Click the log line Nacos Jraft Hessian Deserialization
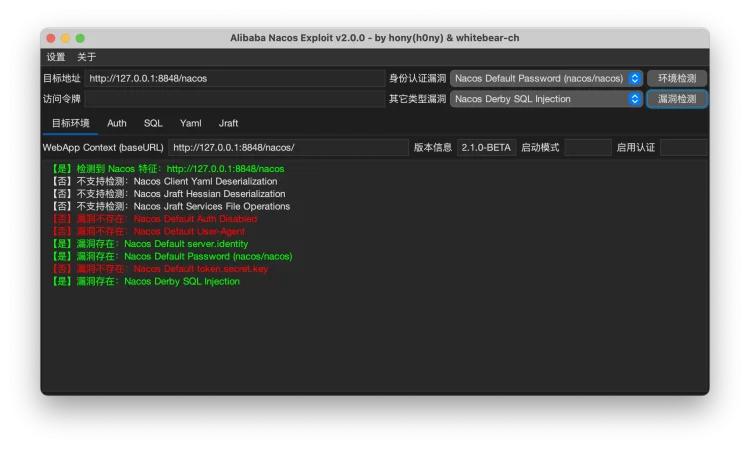 [168, 194]
